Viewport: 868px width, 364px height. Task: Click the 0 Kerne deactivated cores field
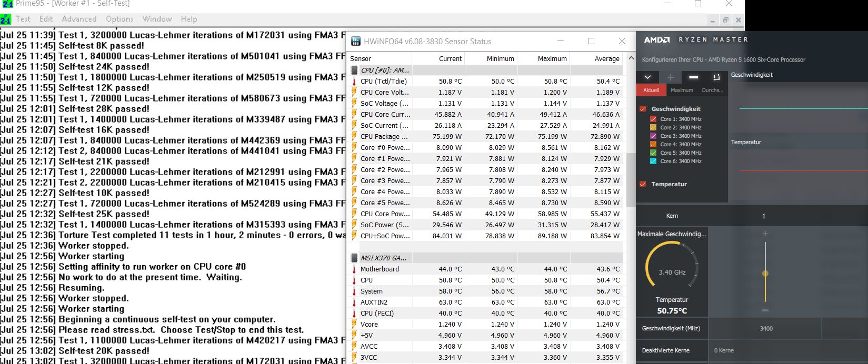[x=788, y=350]
